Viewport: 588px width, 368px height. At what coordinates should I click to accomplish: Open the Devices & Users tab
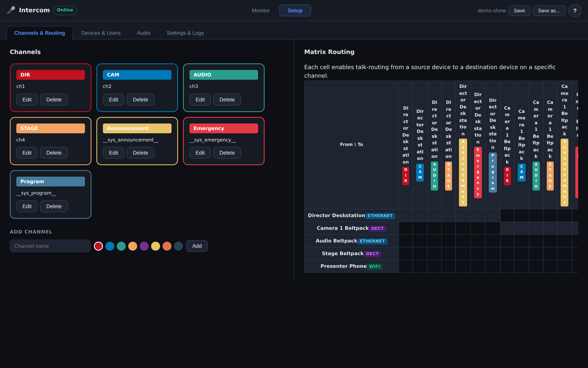tap(101, 33)
